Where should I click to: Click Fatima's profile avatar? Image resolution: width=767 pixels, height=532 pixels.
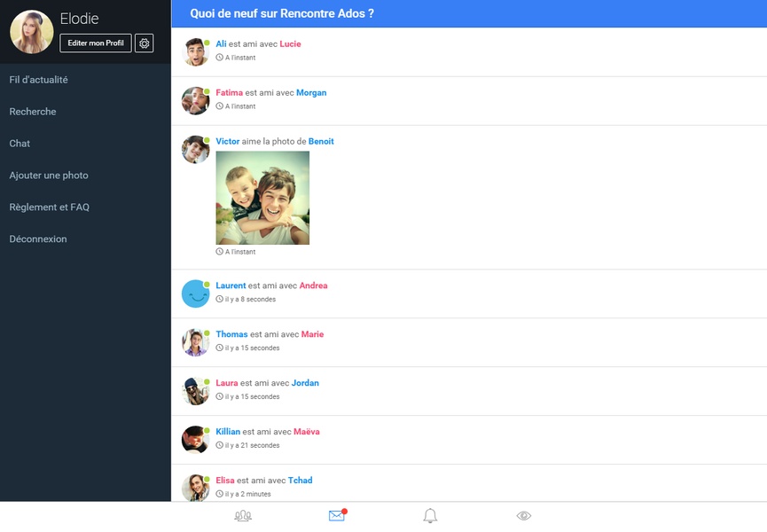tap(196, 101)
